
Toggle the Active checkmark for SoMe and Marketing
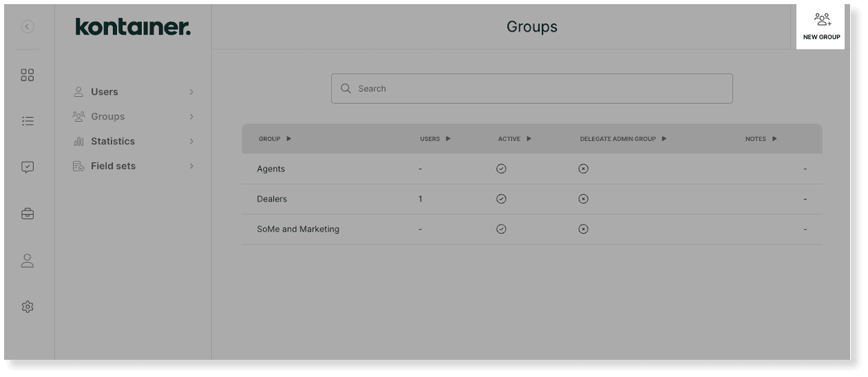click(501, 229)
